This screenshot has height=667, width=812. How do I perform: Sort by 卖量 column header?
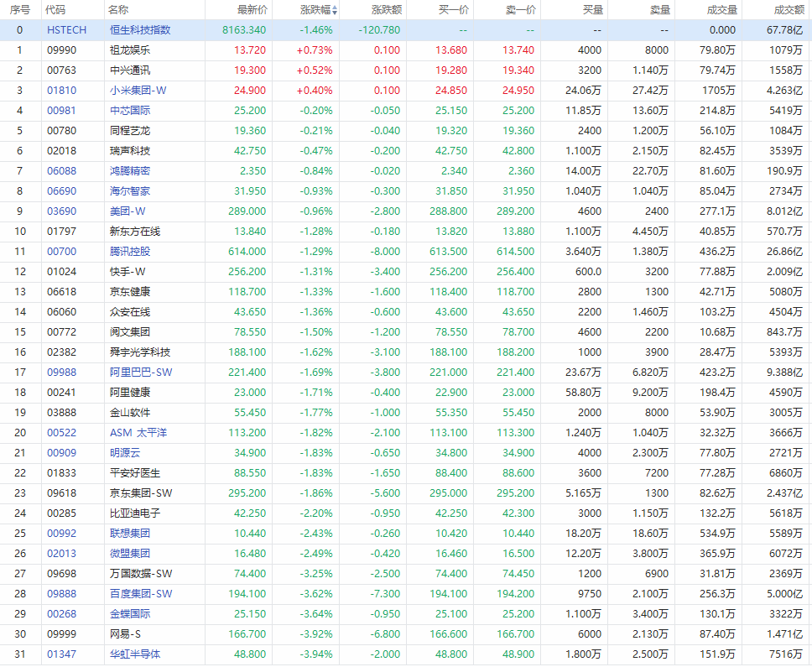point(660,10)
